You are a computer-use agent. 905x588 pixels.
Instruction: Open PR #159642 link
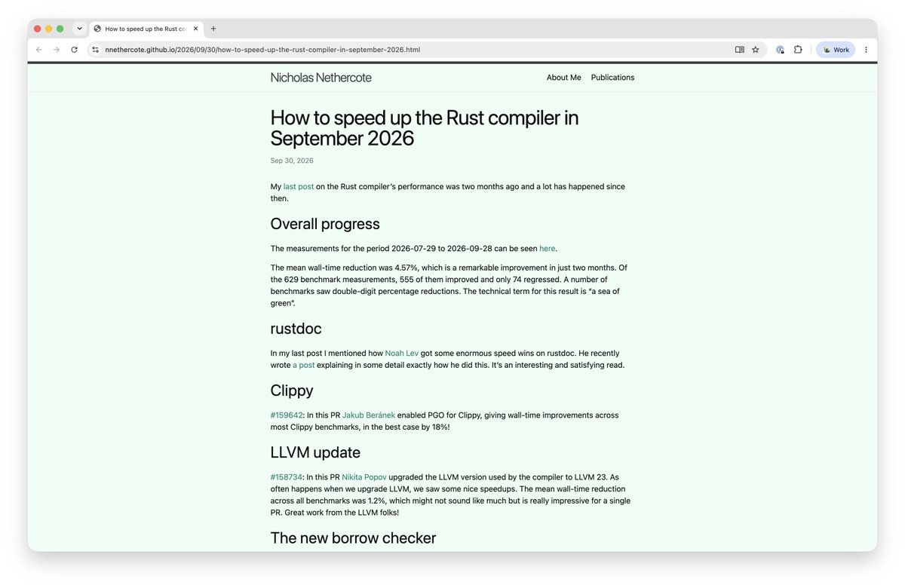point(287,415)
